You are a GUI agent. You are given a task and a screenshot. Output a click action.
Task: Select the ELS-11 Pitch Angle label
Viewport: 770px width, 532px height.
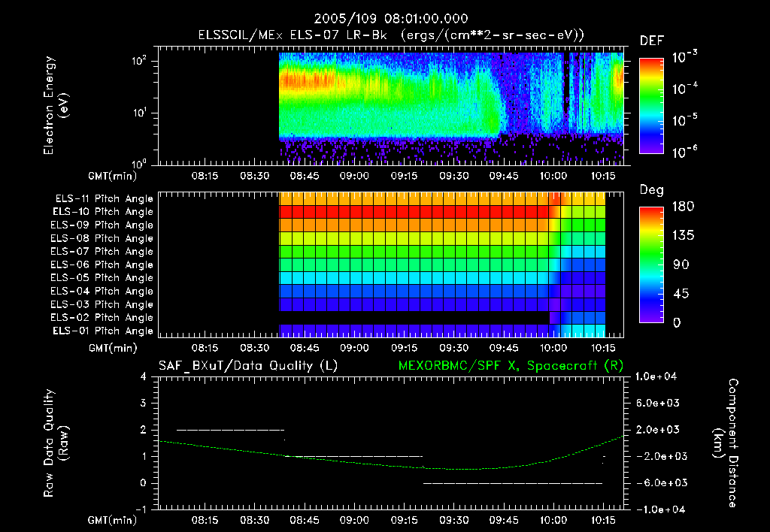104,199
